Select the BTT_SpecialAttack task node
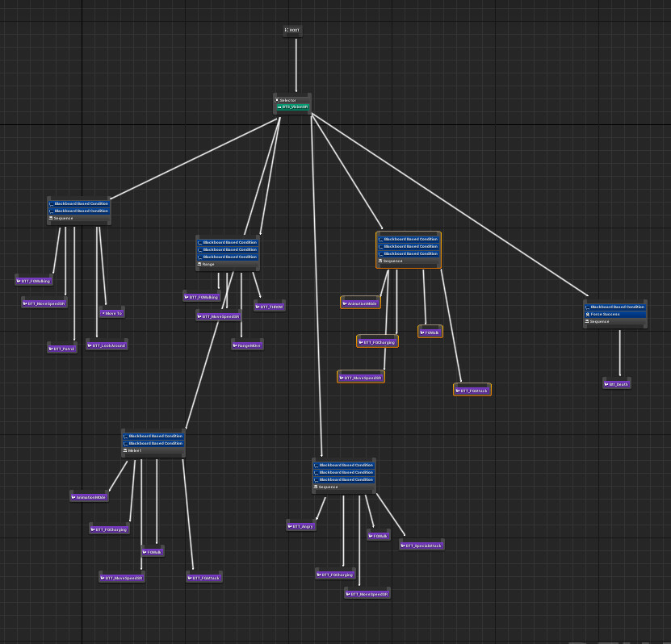This screenshot has height=644, width=671. point(422,546)
